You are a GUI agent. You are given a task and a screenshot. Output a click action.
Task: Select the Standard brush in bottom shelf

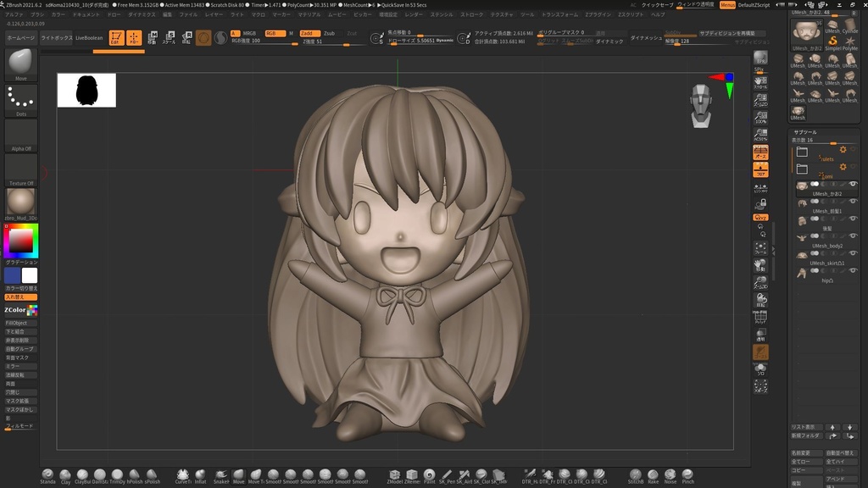click(x=47, y=475)
